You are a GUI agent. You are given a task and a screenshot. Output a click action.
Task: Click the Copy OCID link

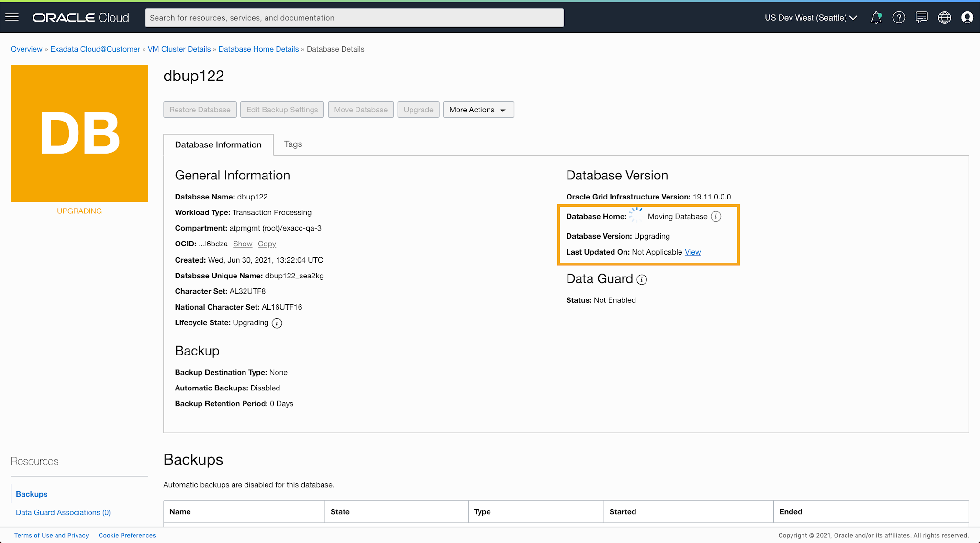tap(267, 244)
